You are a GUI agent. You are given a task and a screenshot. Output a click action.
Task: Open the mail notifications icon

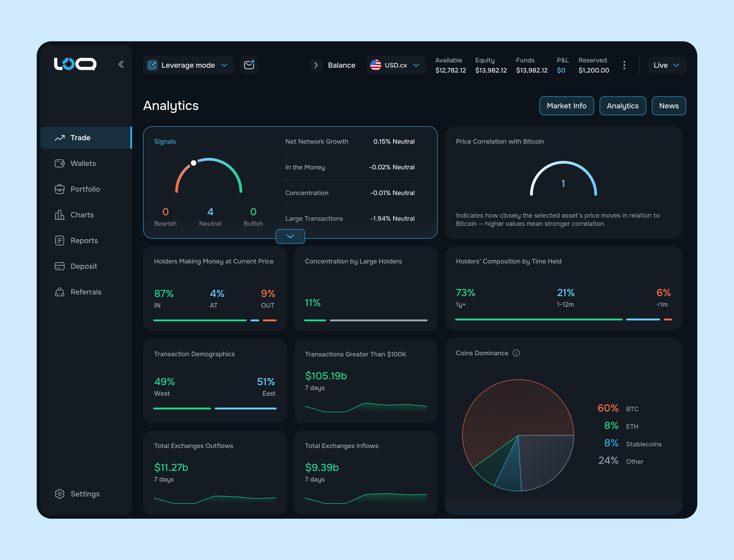pyautogui.click(x=249, y=65)
